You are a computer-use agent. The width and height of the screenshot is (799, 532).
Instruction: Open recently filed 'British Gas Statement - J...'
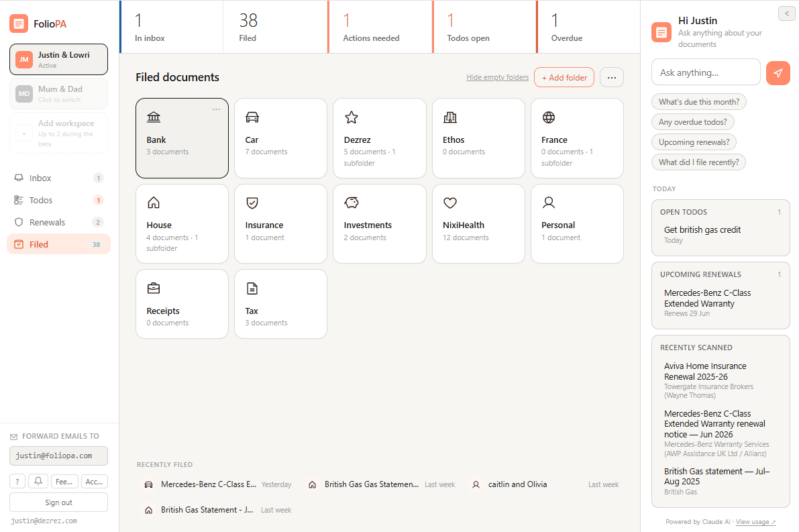(x=218, y=510)
